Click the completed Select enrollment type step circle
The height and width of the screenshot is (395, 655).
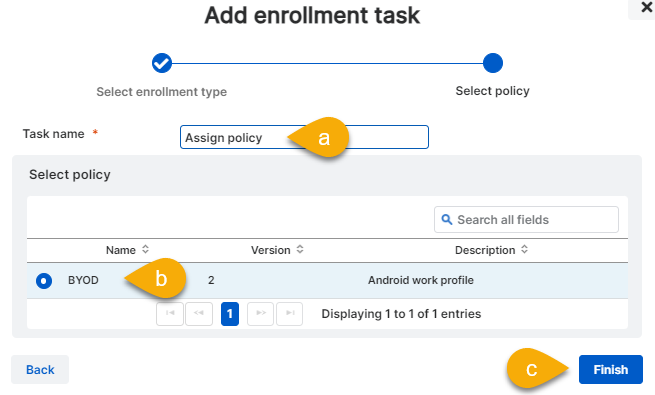point(162,63)
